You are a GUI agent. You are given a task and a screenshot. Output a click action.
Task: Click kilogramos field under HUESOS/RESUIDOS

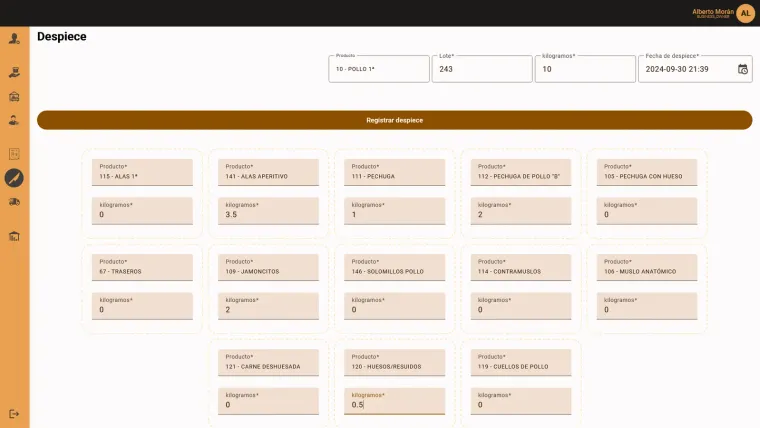pos(395,401)
